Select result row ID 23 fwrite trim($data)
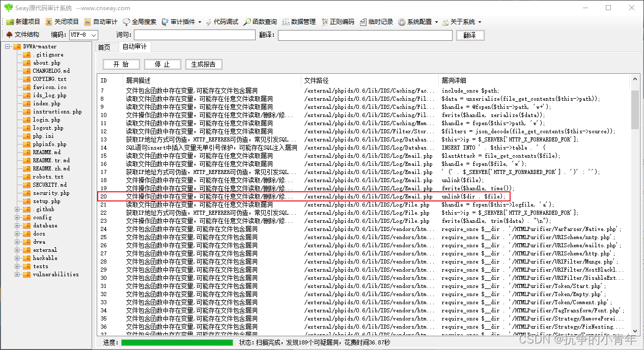Viewport: 644px width, 350px height. (364, 221)
